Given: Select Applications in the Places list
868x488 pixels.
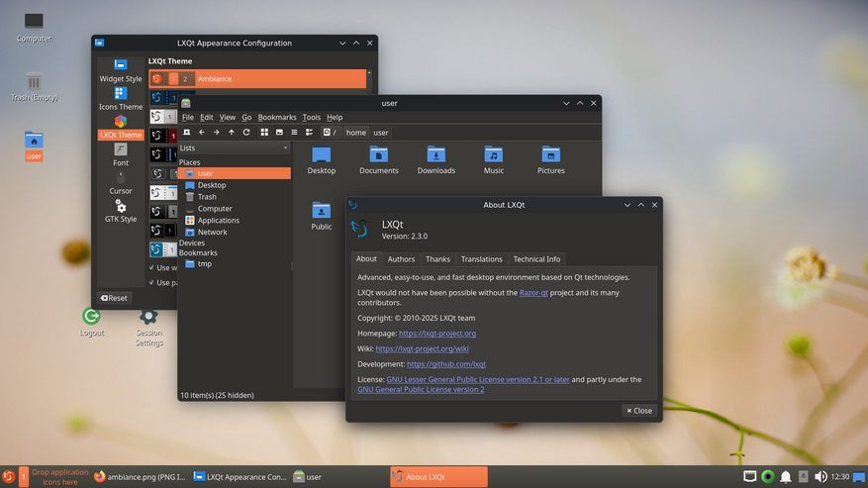Looking at the screenshot, I should (218, 221).
